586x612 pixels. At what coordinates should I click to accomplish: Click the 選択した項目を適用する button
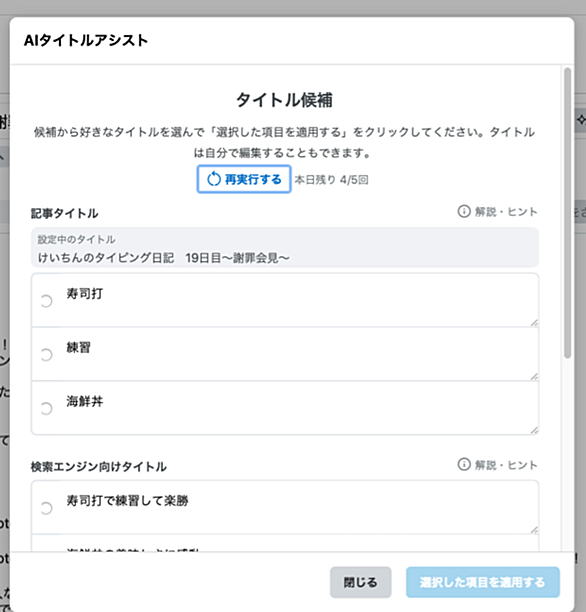pyautogui.click(x=483, y=582)
